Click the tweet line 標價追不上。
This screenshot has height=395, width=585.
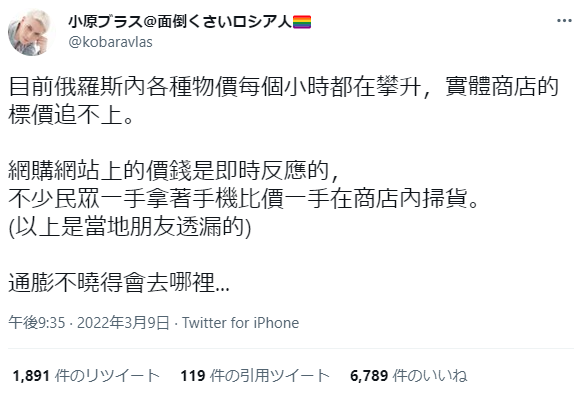(x=71, y=115)
